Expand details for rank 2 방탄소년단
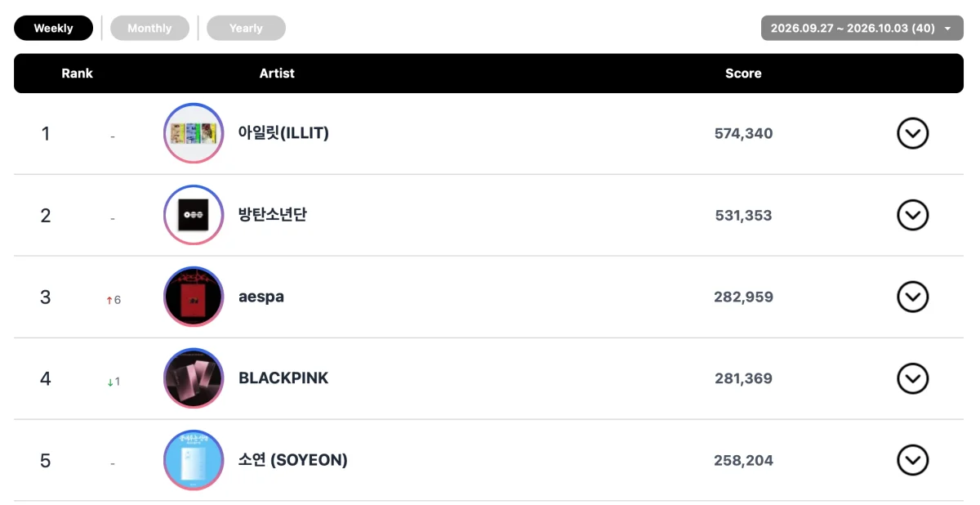Image resolution: width=980 pixels, height=505 pixels. (x=913, y=215)
